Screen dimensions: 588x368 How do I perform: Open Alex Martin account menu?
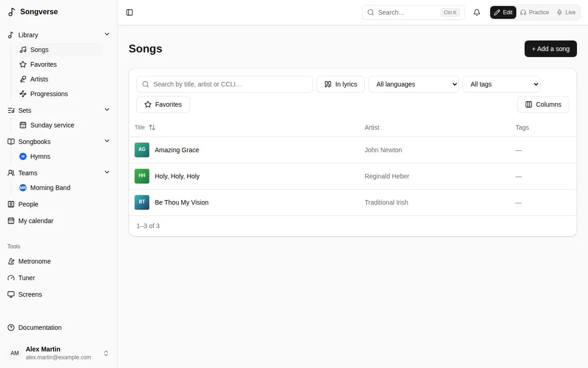click(x=59, y=353)
